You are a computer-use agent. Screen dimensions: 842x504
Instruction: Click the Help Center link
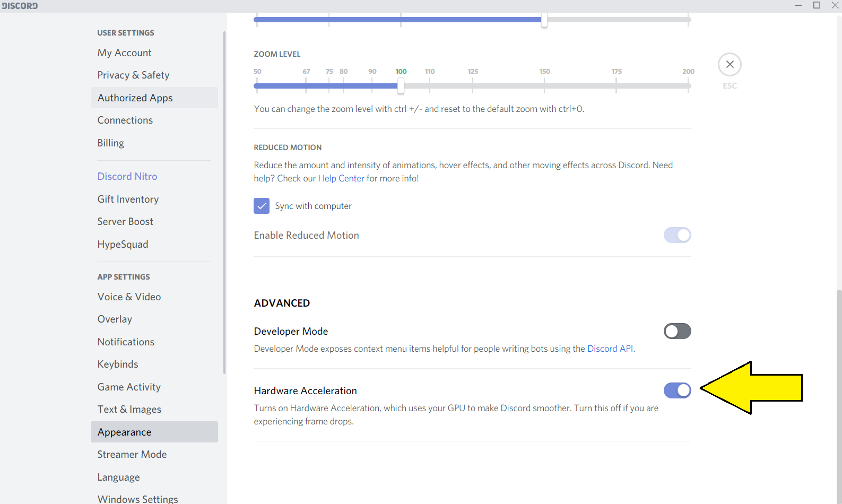click(341, 178)
